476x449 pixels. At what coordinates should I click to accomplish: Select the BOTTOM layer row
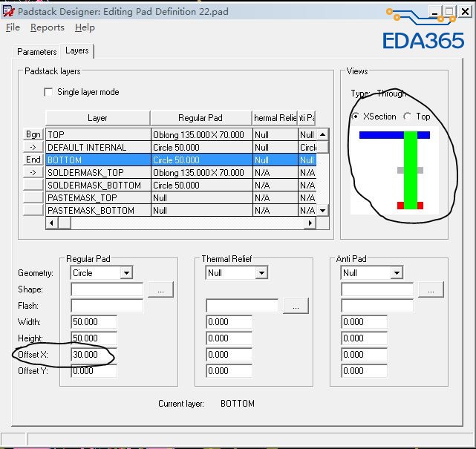[181, 160]
